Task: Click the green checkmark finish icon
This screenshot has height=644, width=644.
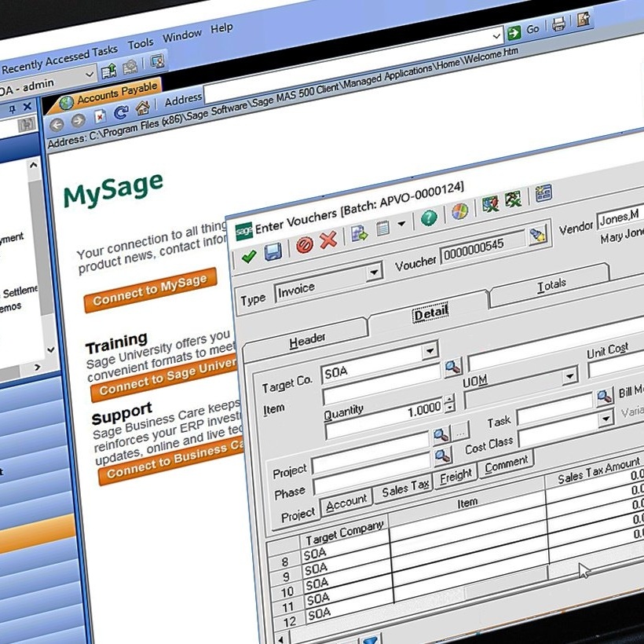Action: click(x=249, y=256)
